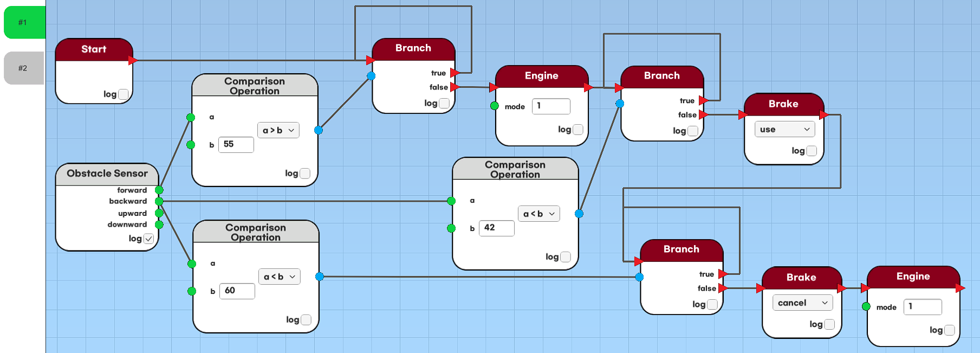Click the downward output port on Obstacle Sensor
Viewport: 980px width, 353px height.
point(159,224)
